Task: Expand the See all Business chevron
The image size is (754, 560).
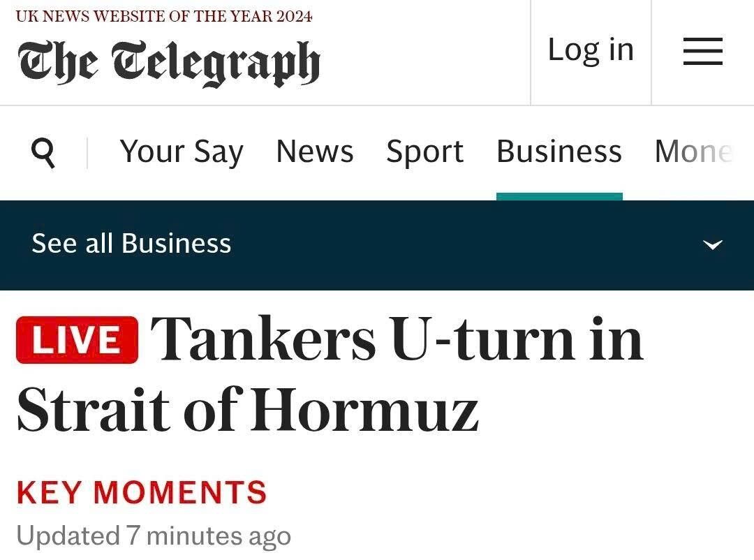Action: [712, 244]
